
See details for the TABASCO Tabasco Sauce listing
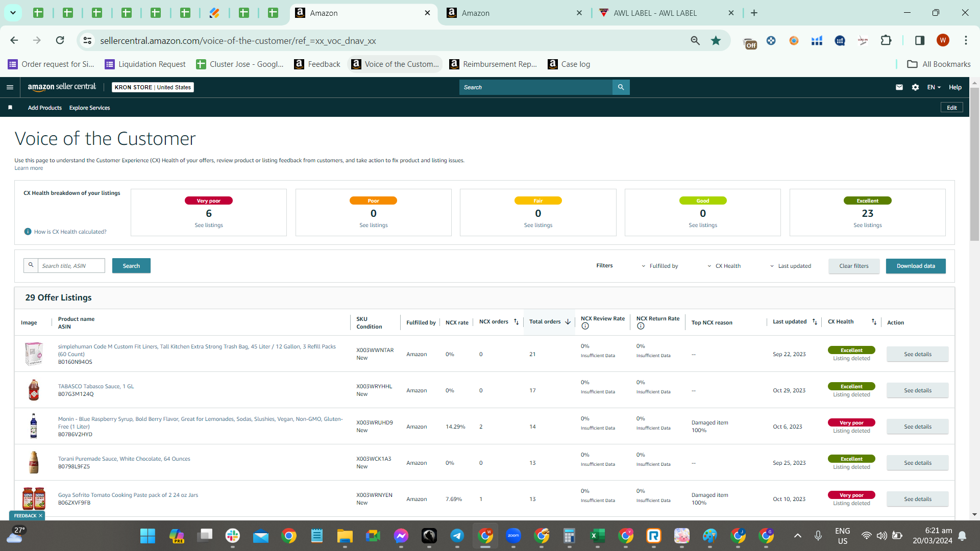point(918,390)
